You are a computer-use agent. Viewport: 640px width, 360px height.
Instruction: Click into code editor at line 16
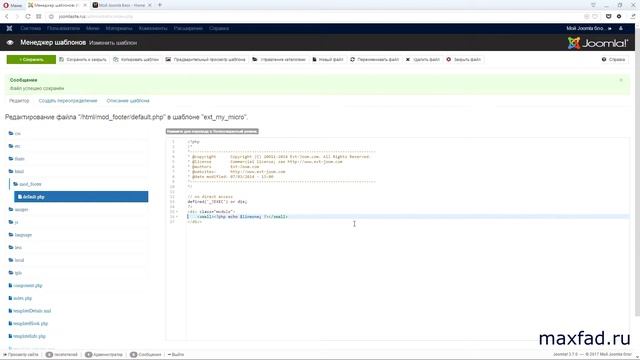coord(408,216)
